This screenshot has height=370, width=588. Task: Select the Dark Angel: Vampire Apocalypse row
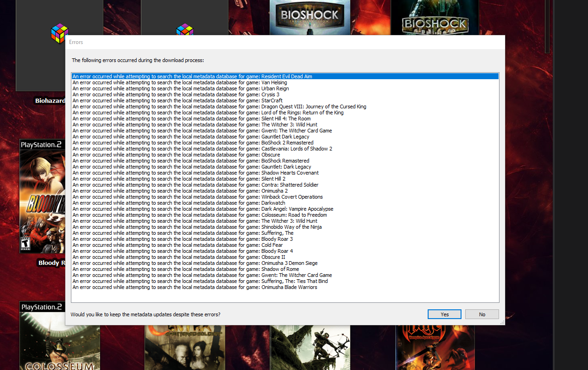click(285, 209)
